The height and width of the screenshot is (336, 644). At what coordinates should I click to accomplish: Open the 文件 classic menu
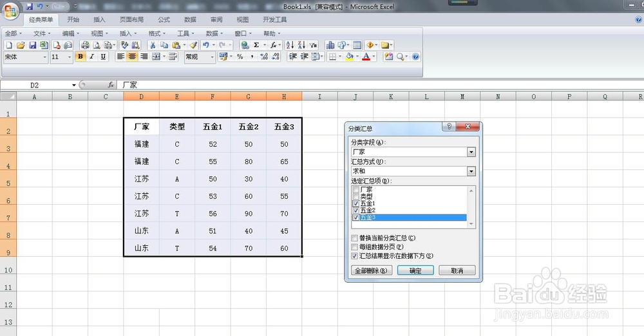click(42, 33)
